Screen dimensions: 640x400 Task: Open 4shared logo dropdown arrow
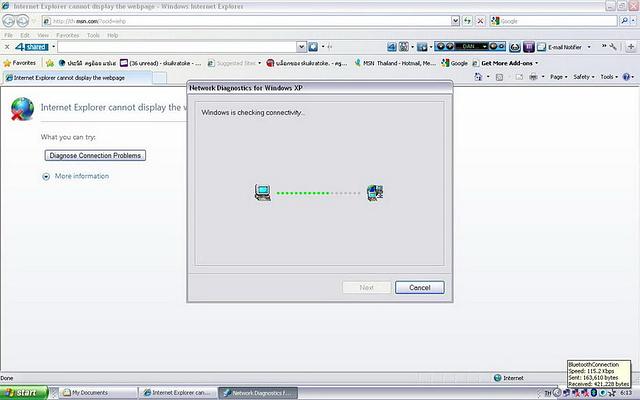tap(53, 47)
